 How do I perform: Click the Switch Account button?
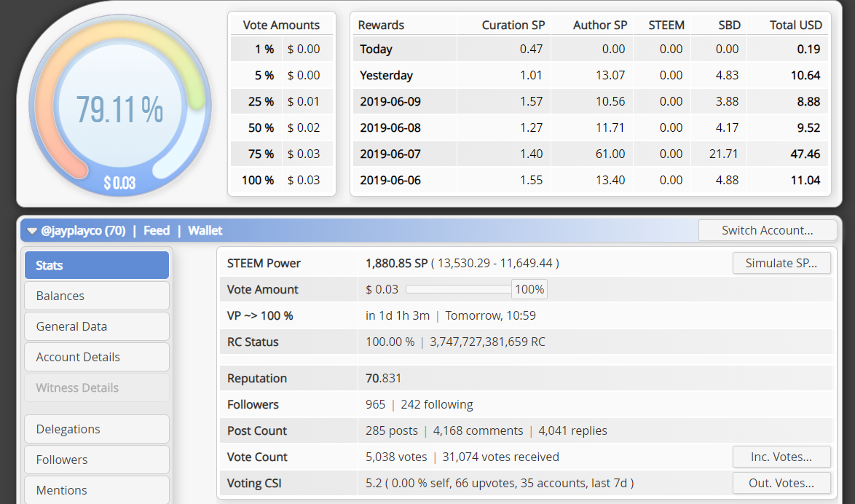tap(767, 230)
